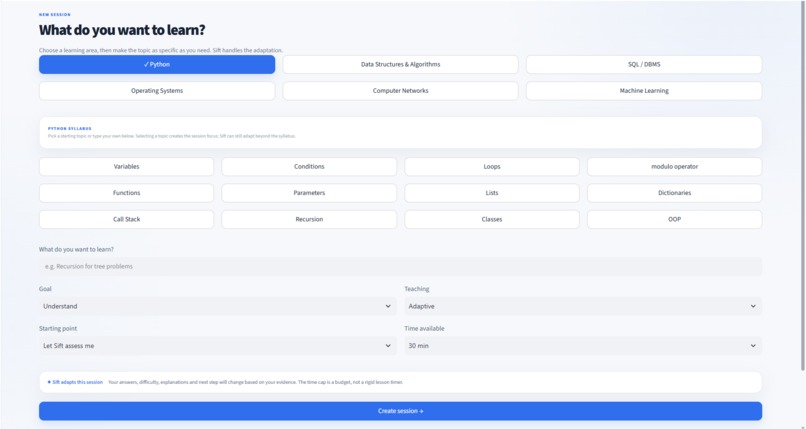
Task: Pick the SQL / DBMS learning area
Action: (644, 65)
